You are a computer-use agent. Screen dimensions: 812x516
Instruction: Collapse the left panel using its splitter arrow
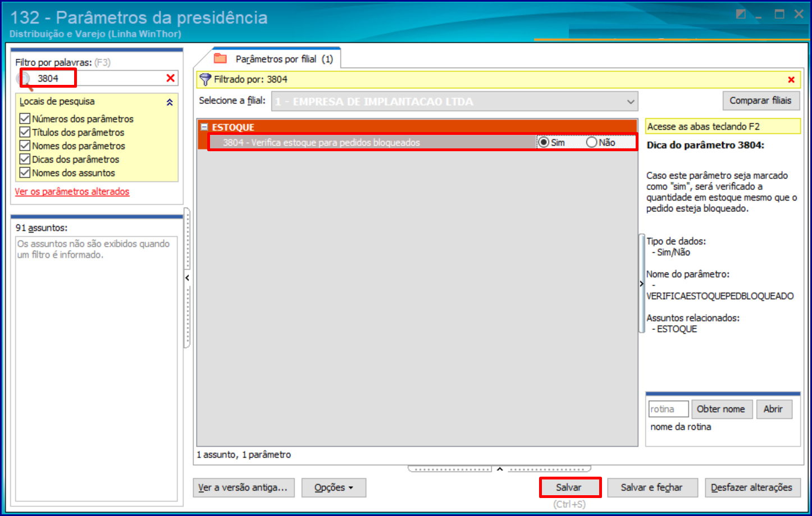coord(187,278)
